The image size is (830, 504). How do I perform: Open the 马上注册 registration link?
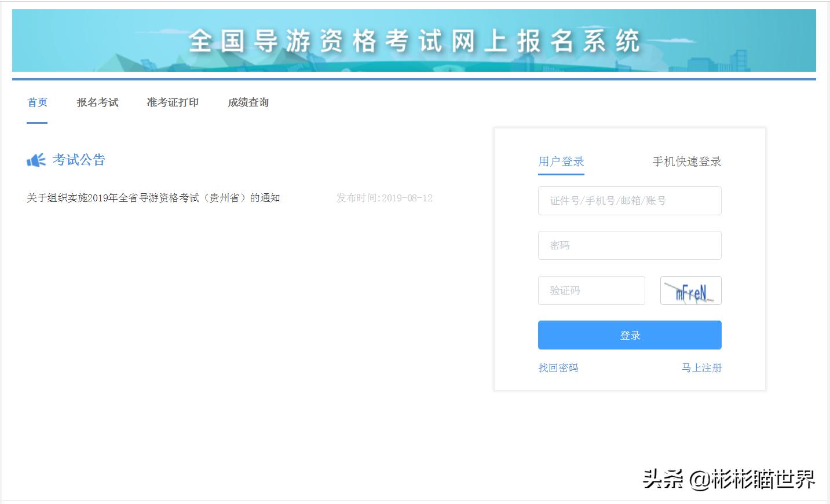click(x=701, y=367)
